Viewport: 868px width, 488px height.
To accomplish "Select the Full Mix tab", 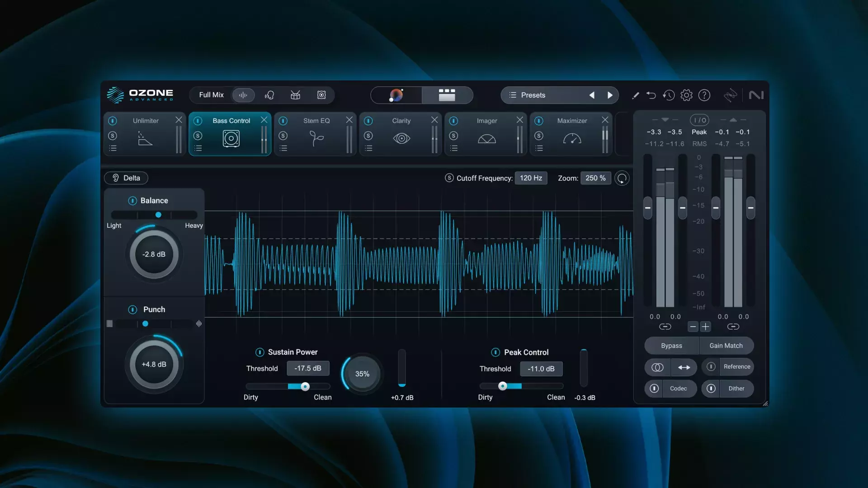I will tap(211, 95).
